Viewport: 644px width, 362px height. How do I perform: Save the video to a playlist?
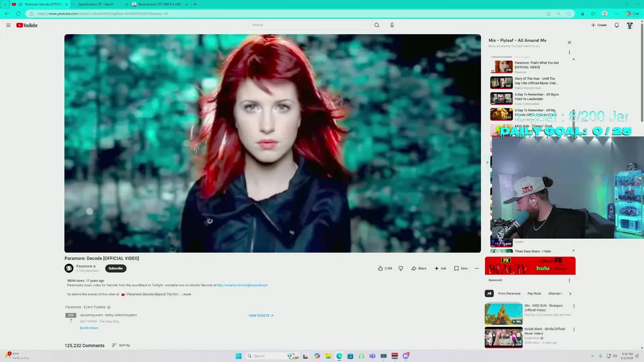(461, 268)
